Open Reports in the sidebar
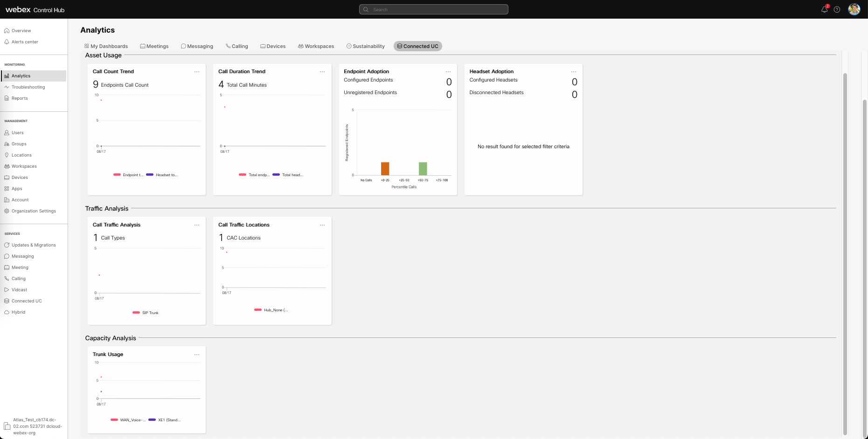 coord(20,98)
